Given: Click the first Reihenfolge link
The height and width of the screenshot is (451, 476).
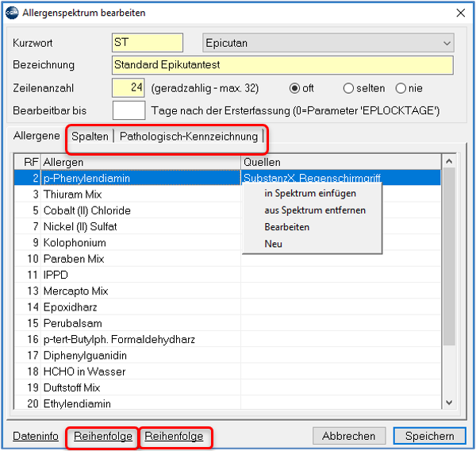Looking at the screenshot, I should [x=103, y=436].
